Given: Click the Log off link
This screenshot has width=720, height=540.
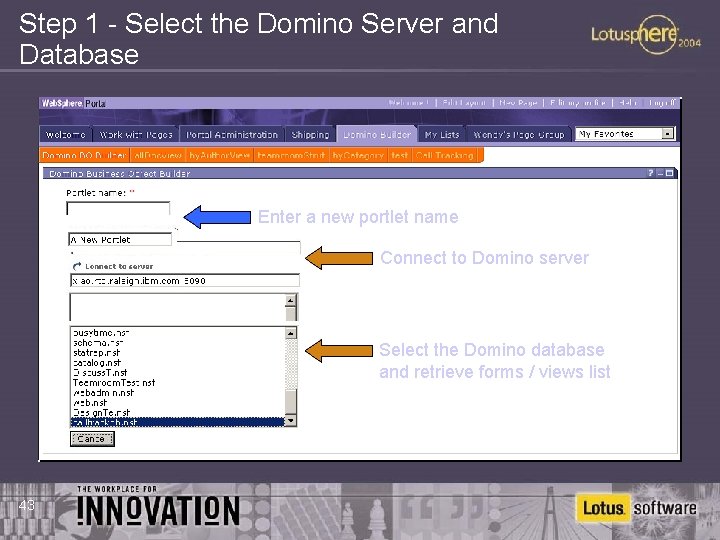Looking at the screenshot, I should click(662, 103).
